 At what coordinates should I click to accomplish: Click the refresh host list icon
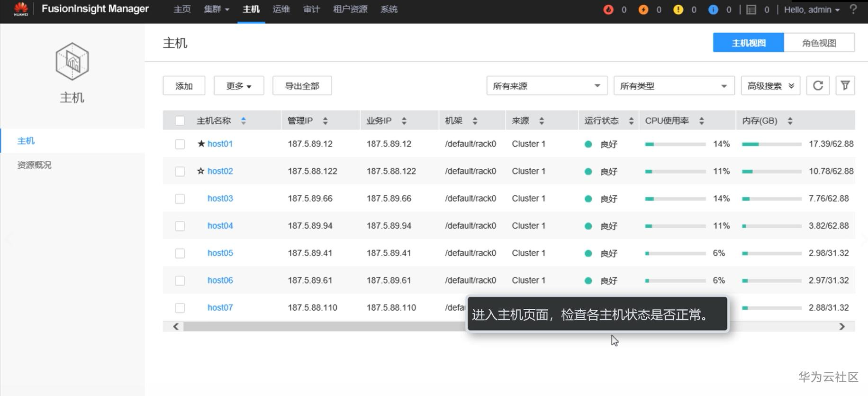pyautogui.click(x=818, y=86)
